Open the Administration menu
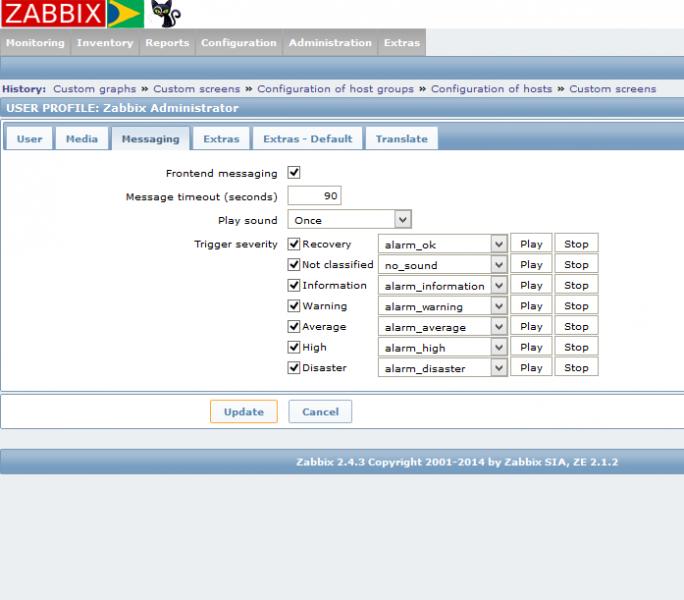Viewport: 684px width, 600px height. 330,43
